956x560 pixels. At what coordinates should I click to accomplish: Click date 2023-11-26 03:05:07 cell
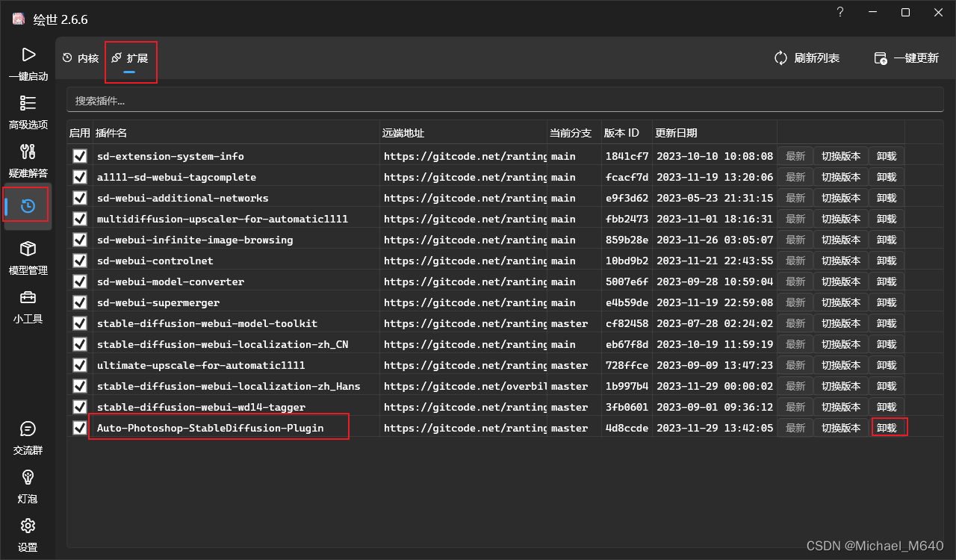[x=715, y=240]
